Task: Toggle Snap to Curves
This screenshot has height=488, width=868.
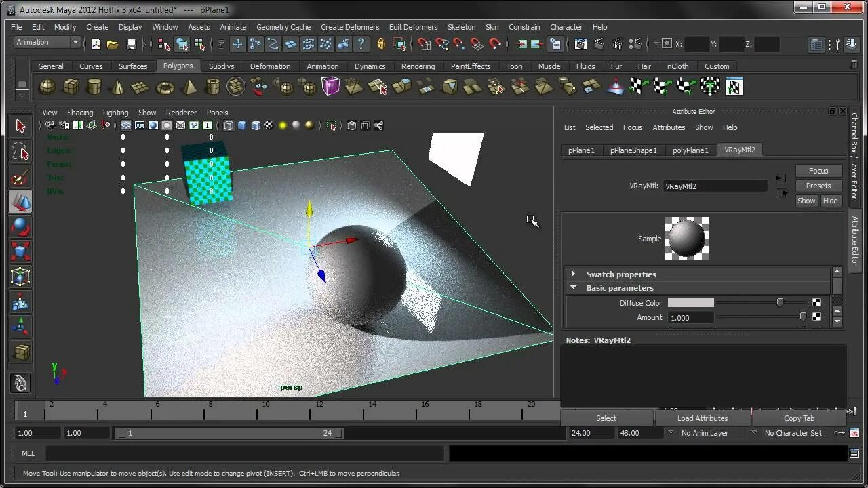Action: pos(442,44)
